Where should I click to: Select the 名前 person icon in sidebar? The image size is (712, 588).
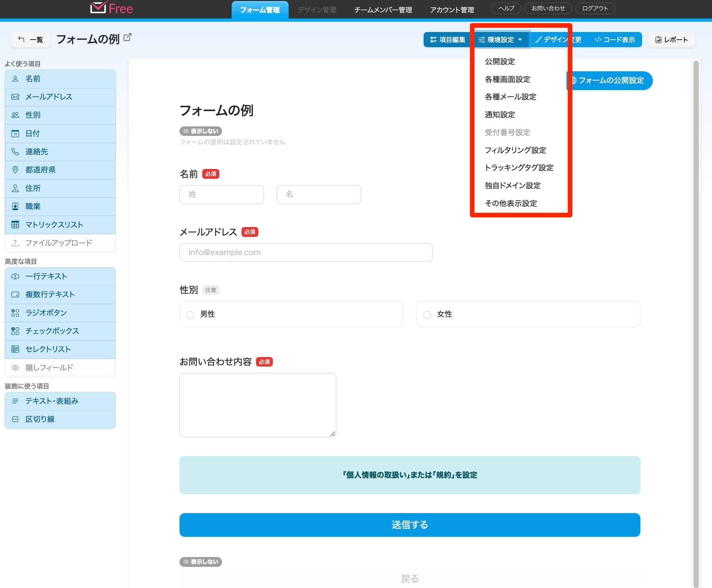15,79
